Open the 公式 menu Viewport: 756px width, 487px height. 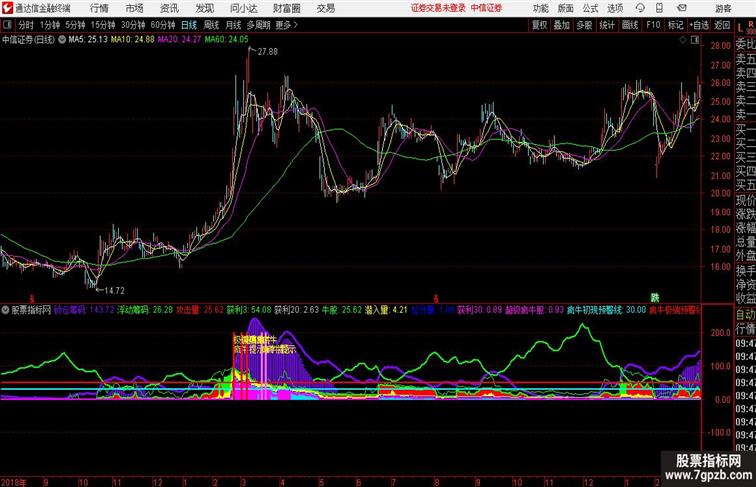pyautogui.click(x=590, y=8)
